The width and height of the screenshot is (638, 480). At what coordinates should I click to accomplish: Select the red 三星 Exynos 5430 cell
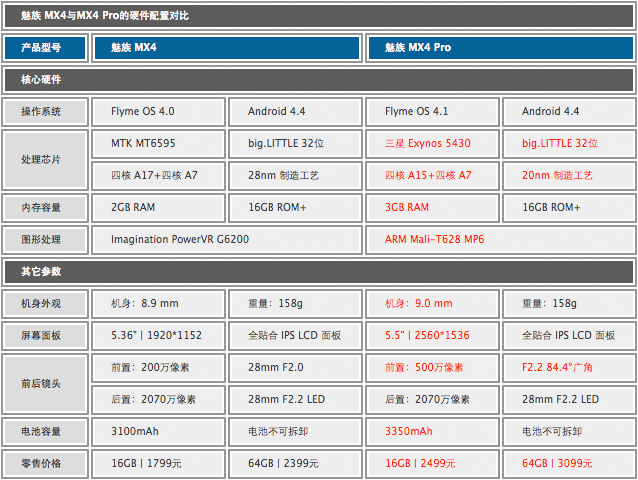click(x=432, y=144)
